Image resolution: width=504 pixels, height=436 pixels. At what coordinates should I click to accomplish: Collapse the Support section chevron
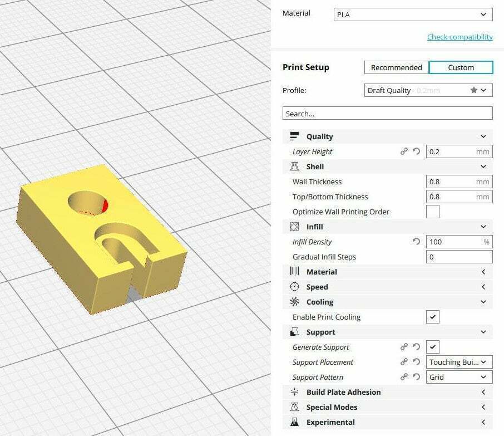tap(483, 332)
